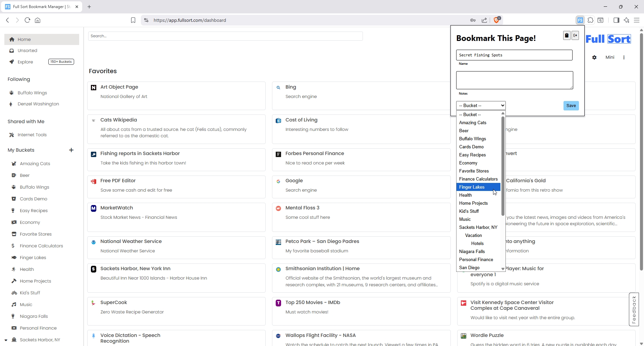Pick Sackets Harbor, NY dropdown option

click(x=478, y=227)
